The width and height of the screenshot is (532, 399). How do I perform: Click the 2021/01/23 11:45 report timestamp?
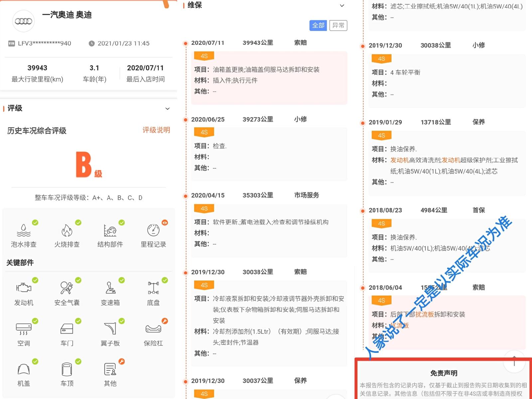(x=123, y=43)
